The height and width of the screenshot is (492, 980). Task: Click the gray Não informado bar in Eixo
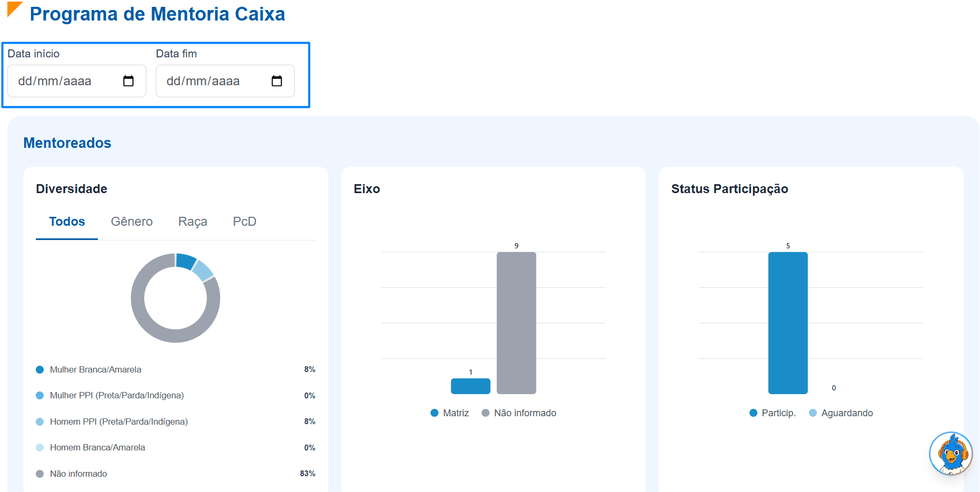[516, 323]
